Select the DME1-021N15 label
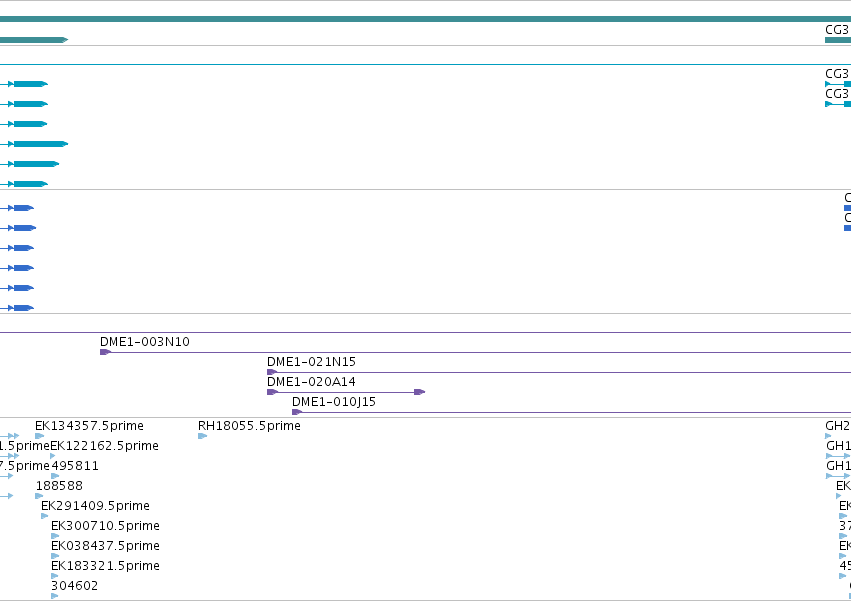851x601 pixels. [x=311, y=362]
